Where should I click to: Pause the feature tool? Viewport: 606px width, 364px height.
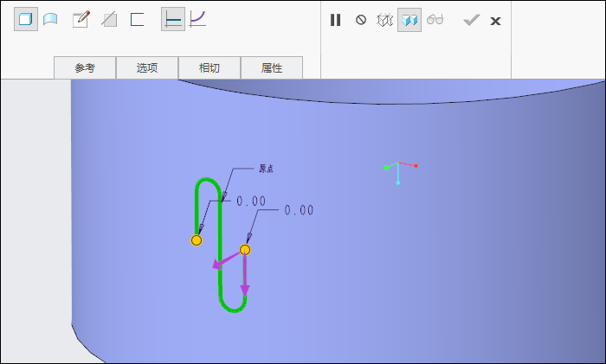pos(336,20)
